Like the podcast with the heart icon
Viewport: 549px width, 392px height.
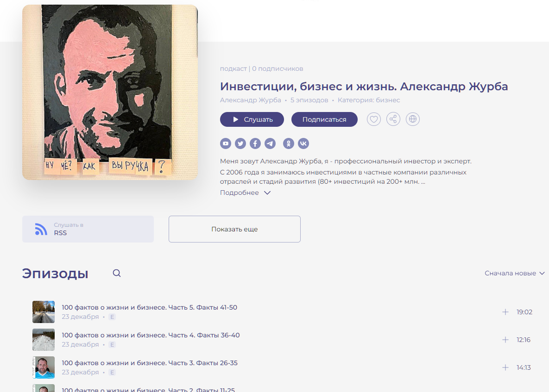click(374, 119)
